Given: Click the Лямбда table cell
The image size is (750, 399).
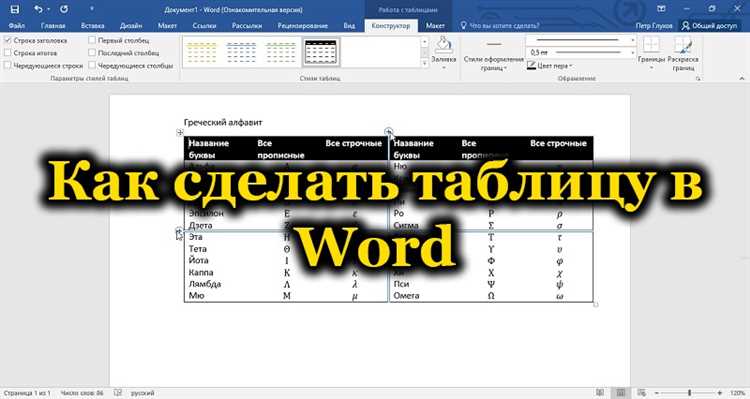Looking at the screenshot, I should click(x=205, y=284).
